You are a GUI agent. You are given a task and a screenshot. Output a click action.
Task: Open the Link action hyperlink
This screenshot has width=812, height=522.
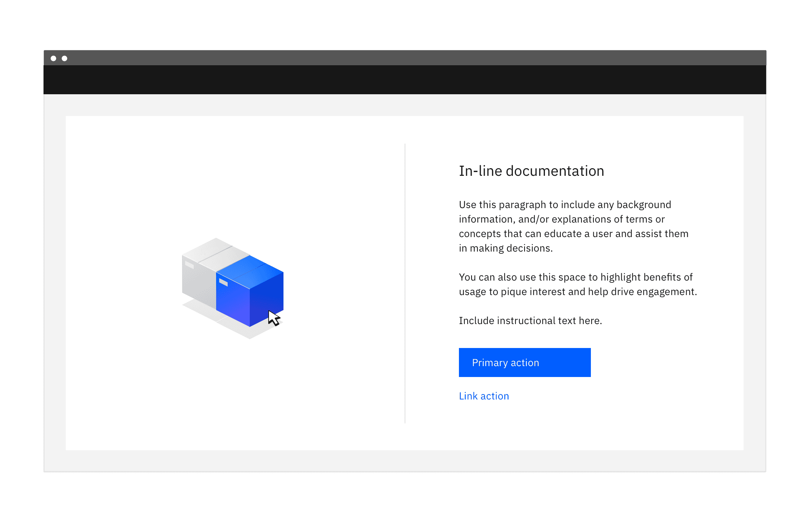(x=484, y=396)
